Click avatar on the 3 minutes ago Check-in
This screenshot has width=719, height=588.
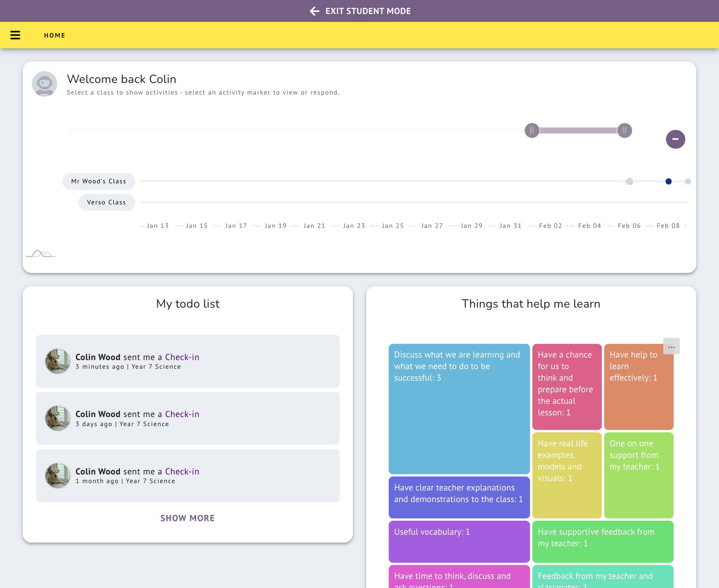[x=58, y=361]
